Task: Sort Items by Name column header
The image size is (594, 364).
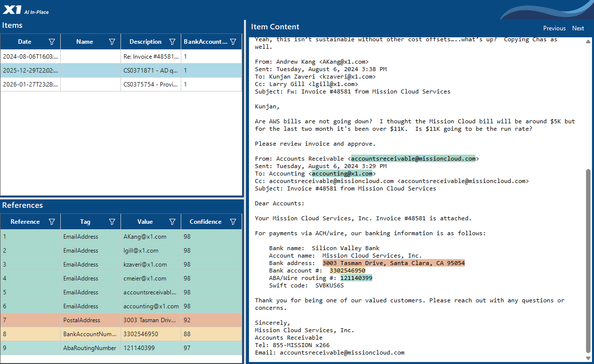Action: coord(85,42)
